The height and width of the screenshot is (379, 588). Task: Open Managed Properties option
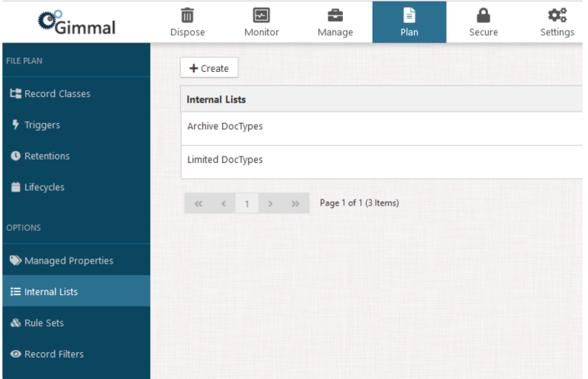(x=68, y=261)
